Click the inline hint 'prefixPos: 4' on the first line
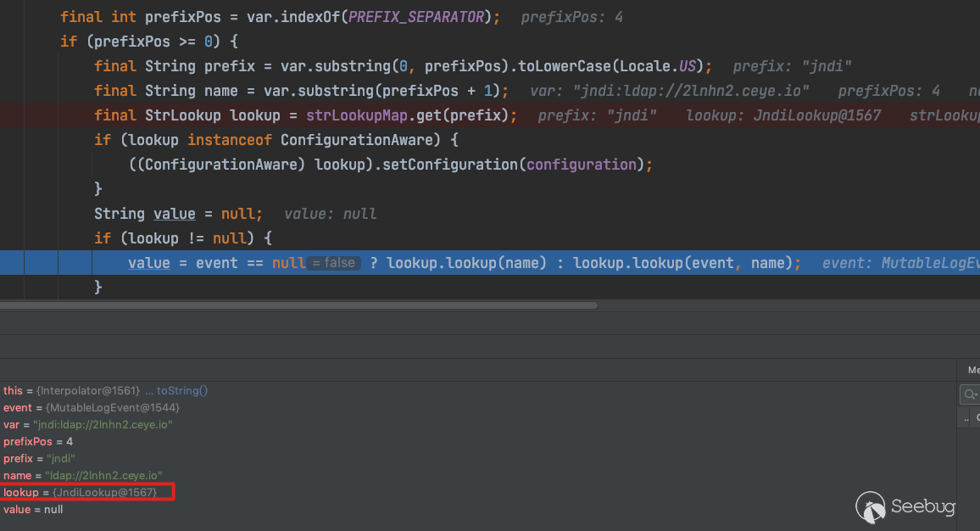 572,17
